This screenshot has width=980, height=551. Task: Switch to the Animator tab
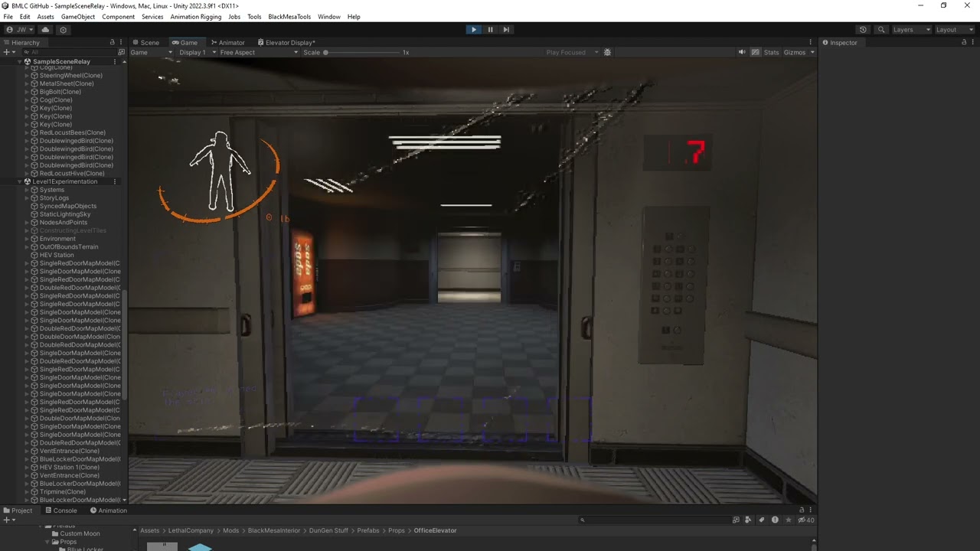tap(227, 42)
